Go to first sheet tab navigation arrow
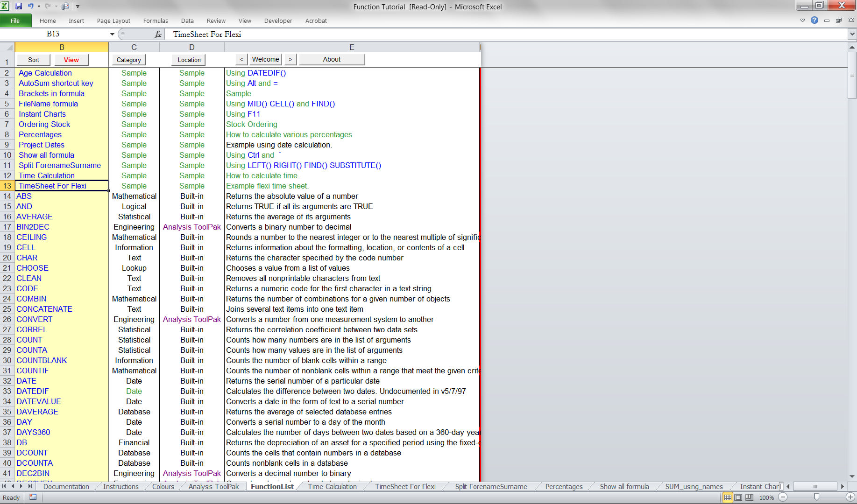This screenshot has height=504, width=857. coord(4,486)
